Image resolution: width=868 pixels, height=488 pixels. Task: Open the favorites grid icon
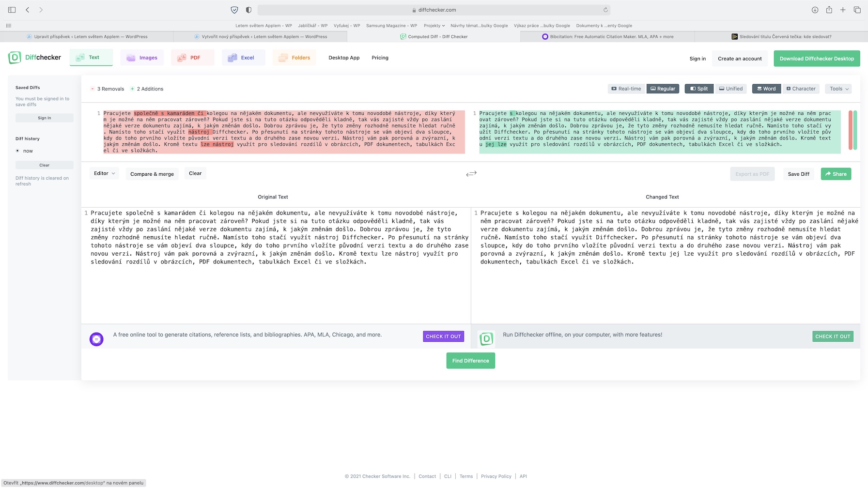click(x=9, y=26)
